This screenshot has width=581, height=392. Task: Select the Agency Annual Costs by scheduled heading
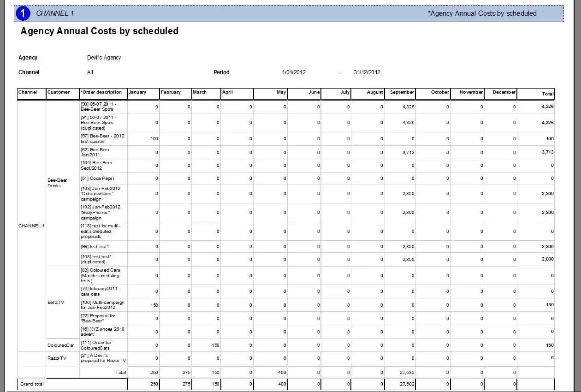99,31
